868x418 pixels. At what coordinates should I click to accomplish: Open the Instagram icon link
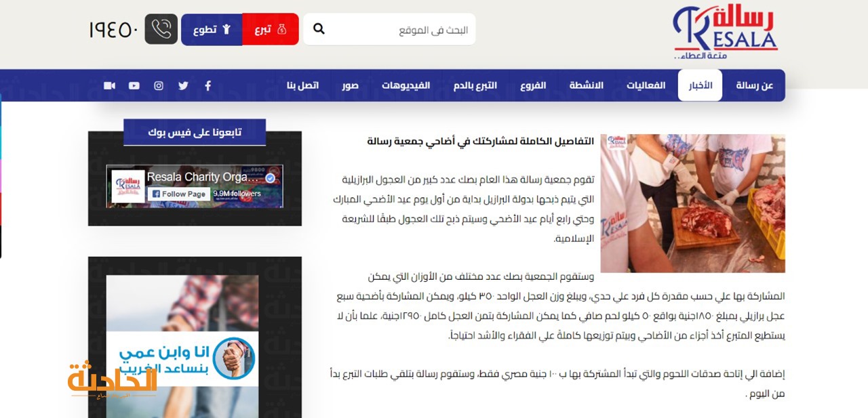159,85
